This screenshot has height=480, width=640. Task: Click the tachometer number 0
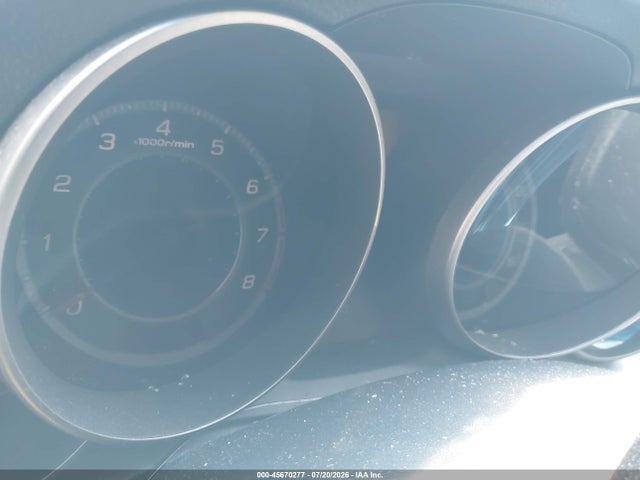point(75,306)
